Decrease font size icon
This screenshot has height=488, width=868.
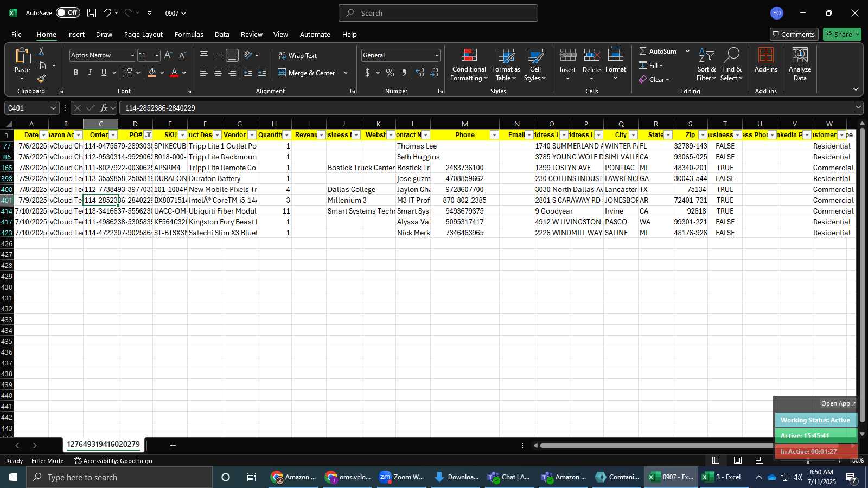click(182, 55)
